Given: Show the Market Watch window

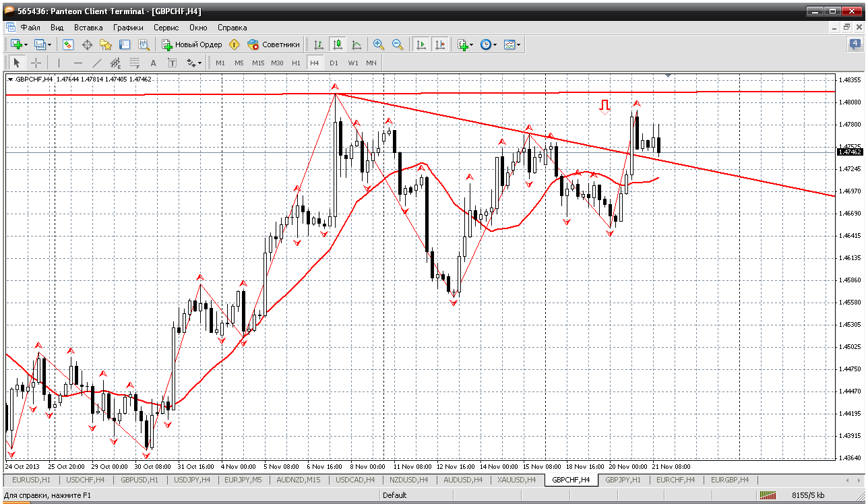Looking at the screenshot, I should [68, 44].
